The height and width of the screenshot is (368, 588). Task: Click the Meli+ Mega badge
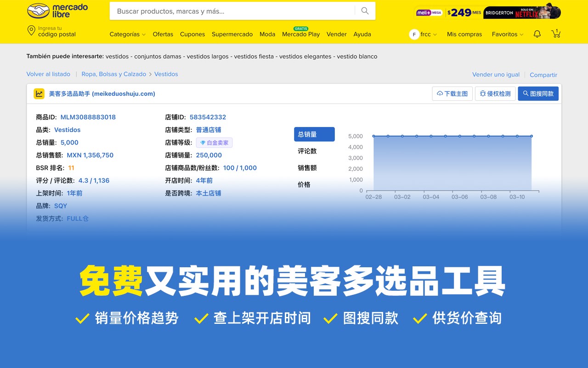point(429,13)
